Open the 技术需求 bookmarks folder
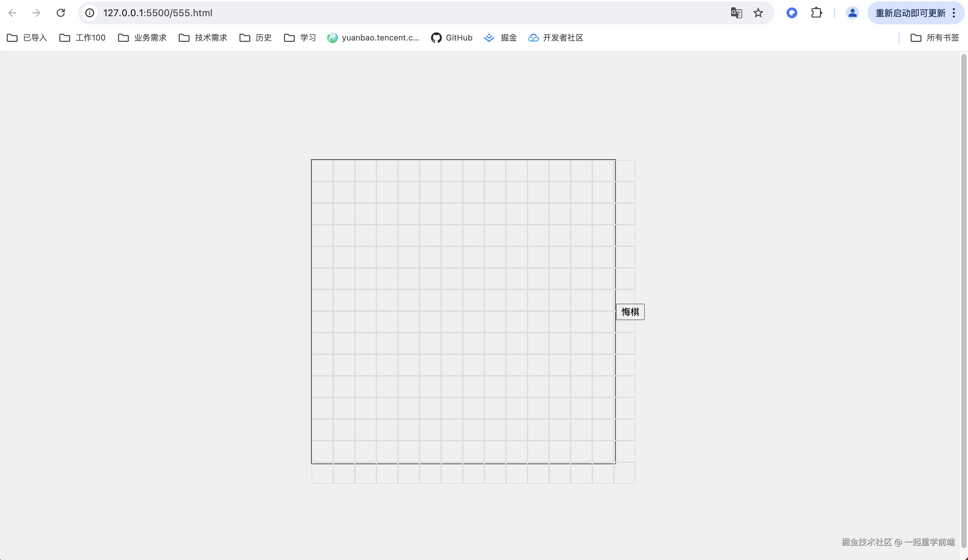Image resolution: width=968 pixels, height=560 pixels. click(x=203, y=38)
